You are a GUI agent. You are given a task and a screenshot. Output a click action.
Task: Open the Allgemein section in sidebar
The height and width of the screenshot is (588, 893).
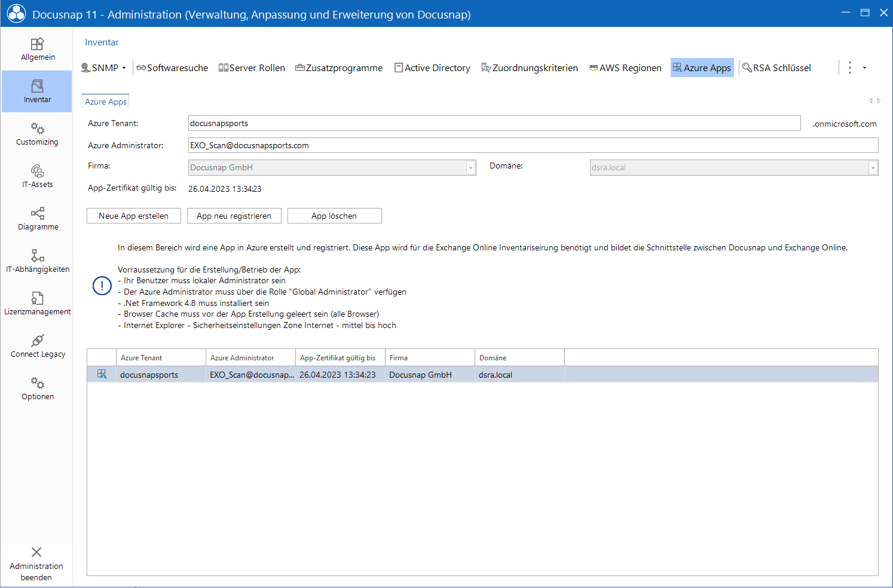[37, 49]
